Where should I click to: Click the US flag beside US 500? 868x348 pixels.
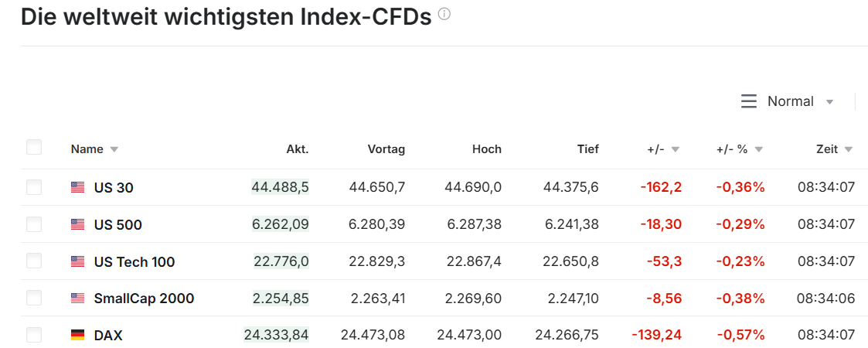[x=77, y=225]
